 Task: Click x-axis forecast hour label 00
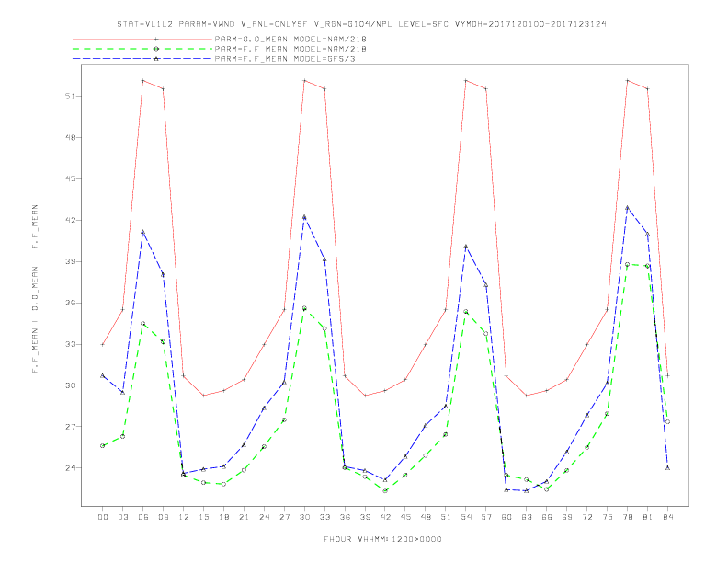103,517
